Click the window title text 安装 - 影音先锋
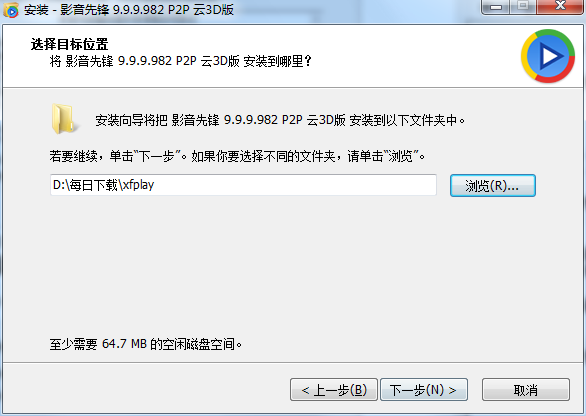Screen dimensions: 586x416 pyautogui.click(x=129, y=10)
